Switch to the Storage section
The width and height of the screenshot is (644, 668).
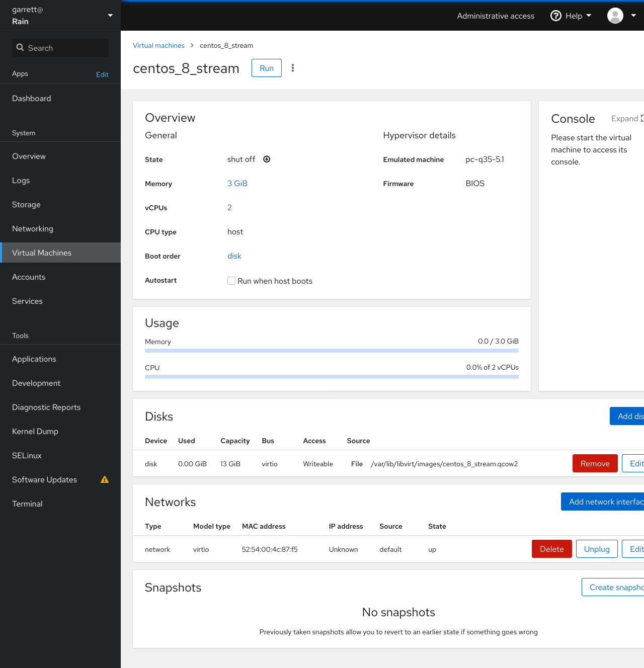coord(26,204)
